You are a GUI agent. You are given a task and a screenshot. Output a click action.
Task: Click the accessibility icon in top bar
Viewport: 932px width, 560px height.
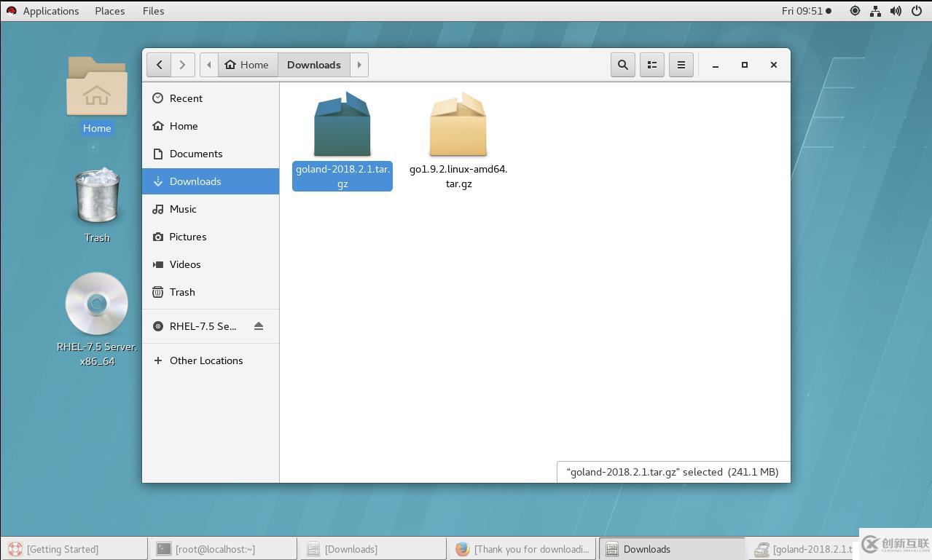tap(855, 11)
